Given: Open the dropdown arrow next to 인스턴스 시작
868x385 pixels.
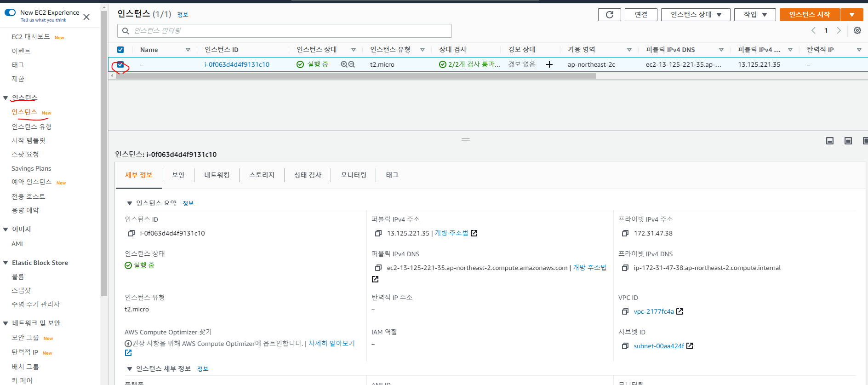Looking at the screenshot, I should 852,15.
